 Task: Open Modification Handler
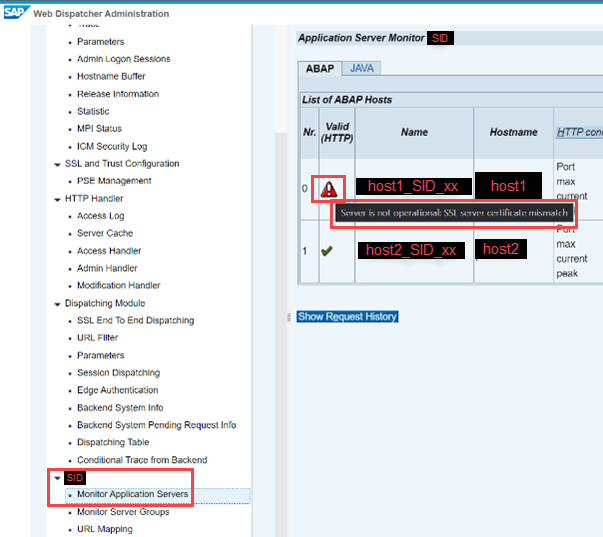[118, 285]
